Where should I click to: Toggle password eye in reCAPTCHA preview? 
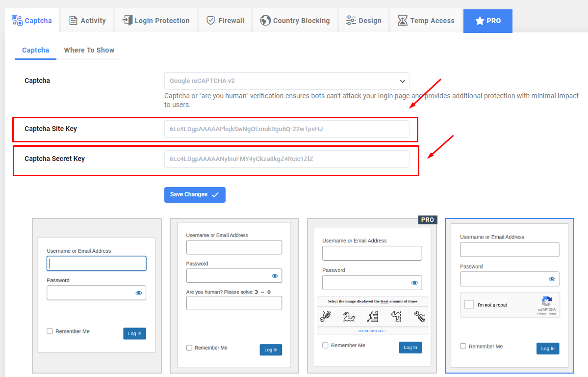coord(552,279)
